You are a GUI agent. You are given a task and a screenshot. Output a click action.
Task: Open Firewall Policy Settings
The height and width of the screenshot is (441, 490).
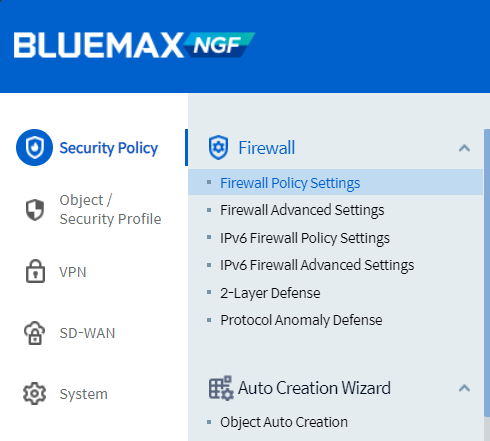coord(335,182)
